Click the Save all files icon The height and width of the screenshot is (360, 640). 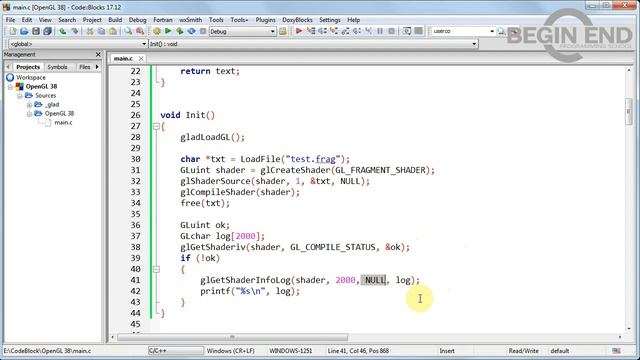pos(47,31)
